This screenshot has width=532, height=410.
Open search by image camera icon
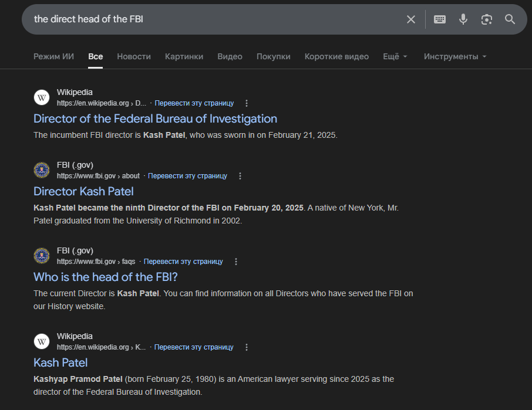[486, 19]
